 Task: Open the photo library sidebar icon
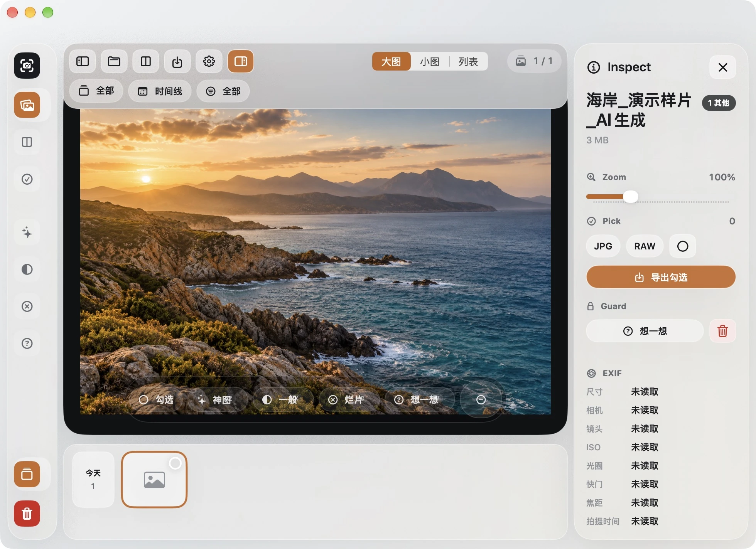click(27, 105)
